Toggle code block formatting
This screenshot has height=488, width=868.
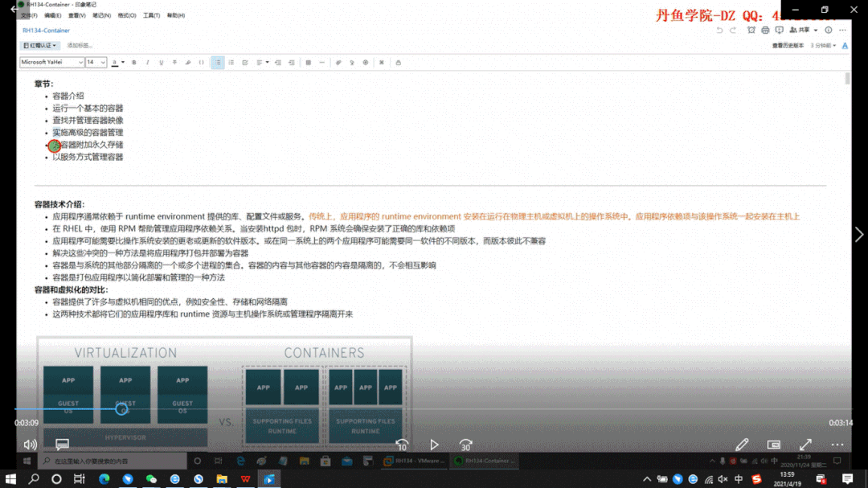(x=202, y=63)
